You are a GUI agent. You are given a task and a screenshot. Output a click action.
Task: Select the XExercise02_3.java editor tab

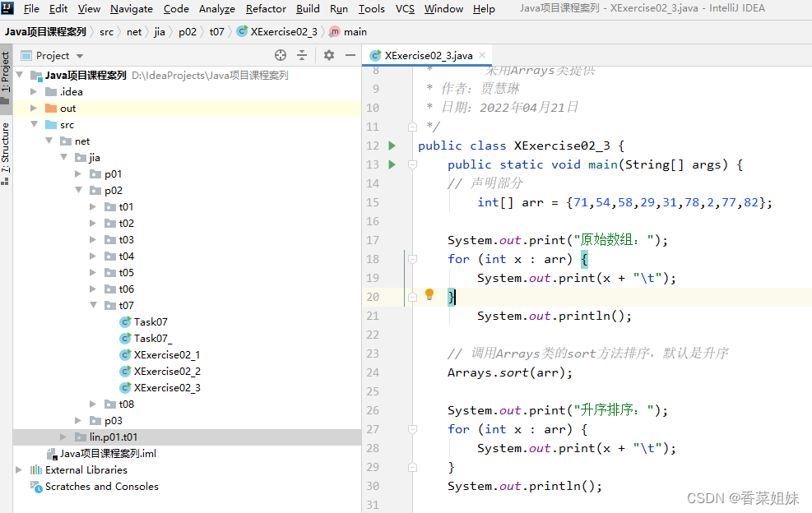[x=428, y=55]
